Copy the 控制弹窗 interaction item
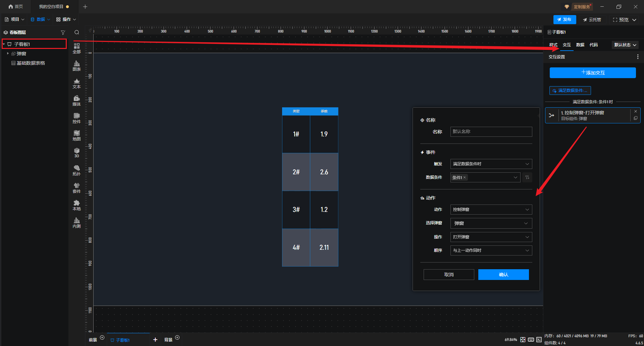The width and height of the screenshot is (644, 346). point(635,118)
